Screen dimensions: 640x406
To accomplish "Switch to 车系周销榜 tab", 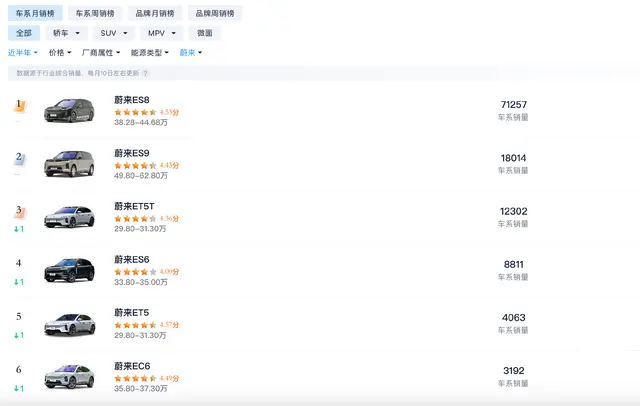I will 95,13.
